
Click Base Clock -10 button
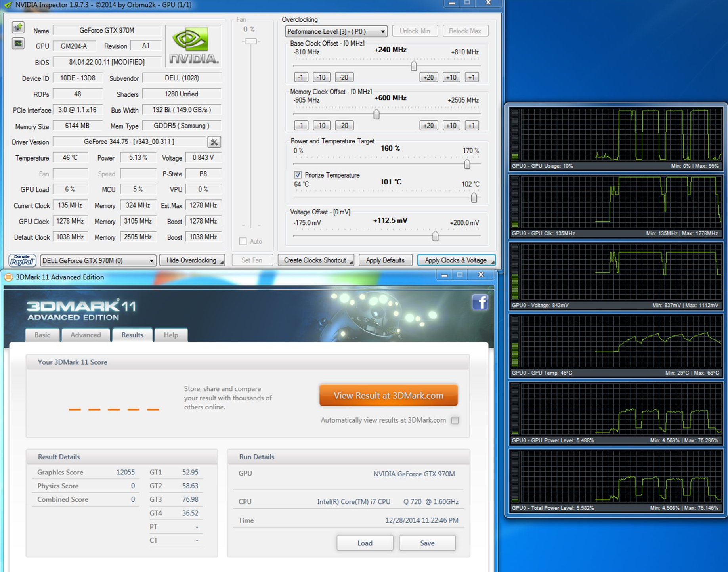tap(321, 77)
